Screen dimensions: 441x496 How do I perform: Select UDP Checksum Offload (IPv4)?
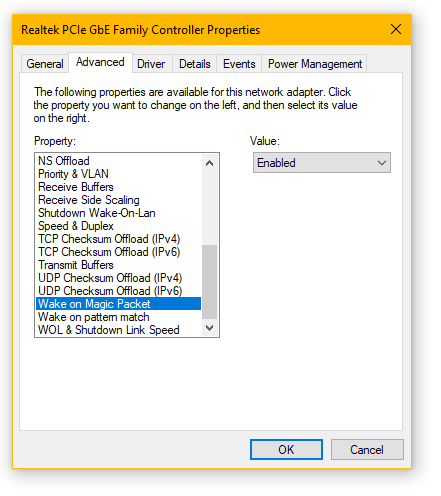point(119,278)
